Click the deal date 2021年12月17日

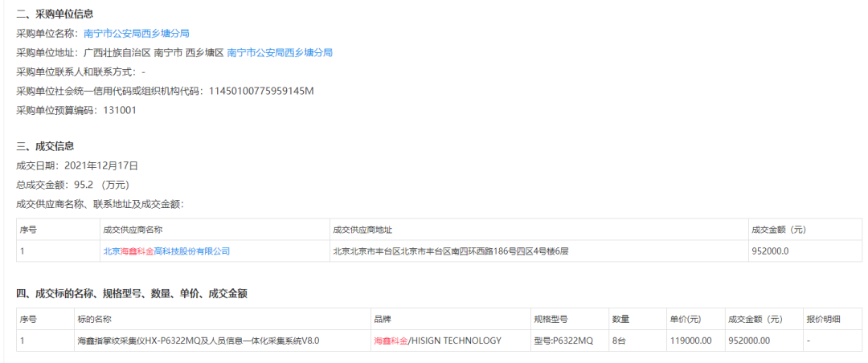click(101, 165)
